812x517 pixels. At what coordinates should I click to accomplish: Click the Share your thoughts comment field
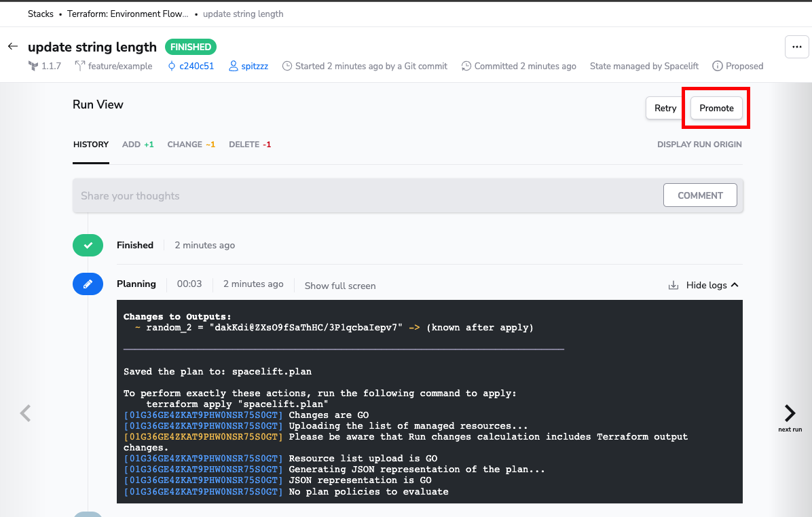[x=272, y=195]
